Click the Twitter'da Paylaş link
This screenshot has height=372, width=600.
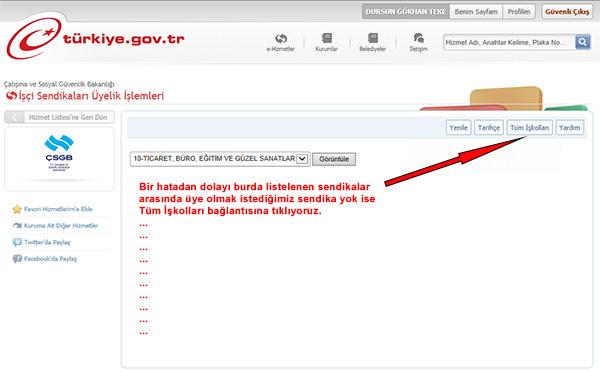tap(47, 242)
